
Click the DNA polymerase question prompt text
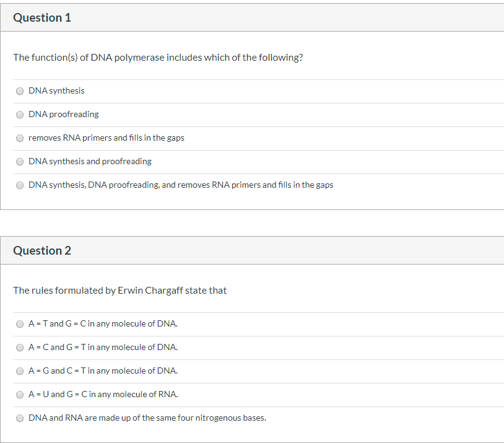coord(157,57)
